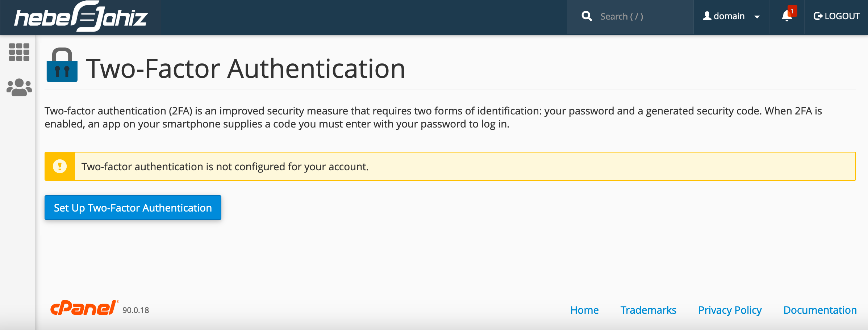Open the notifications bell
Screen dimensions: 868x330
(x=786, y=17)
